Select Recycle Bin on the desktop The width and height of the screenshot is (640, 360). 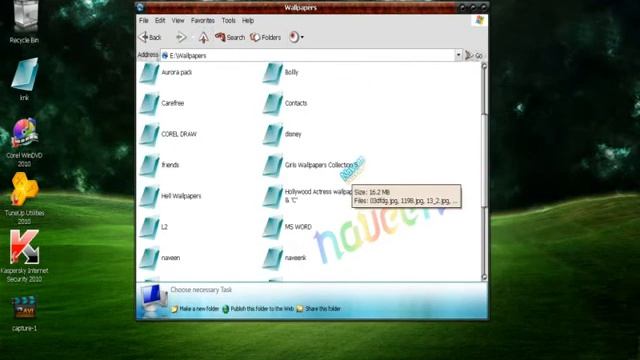24,22
